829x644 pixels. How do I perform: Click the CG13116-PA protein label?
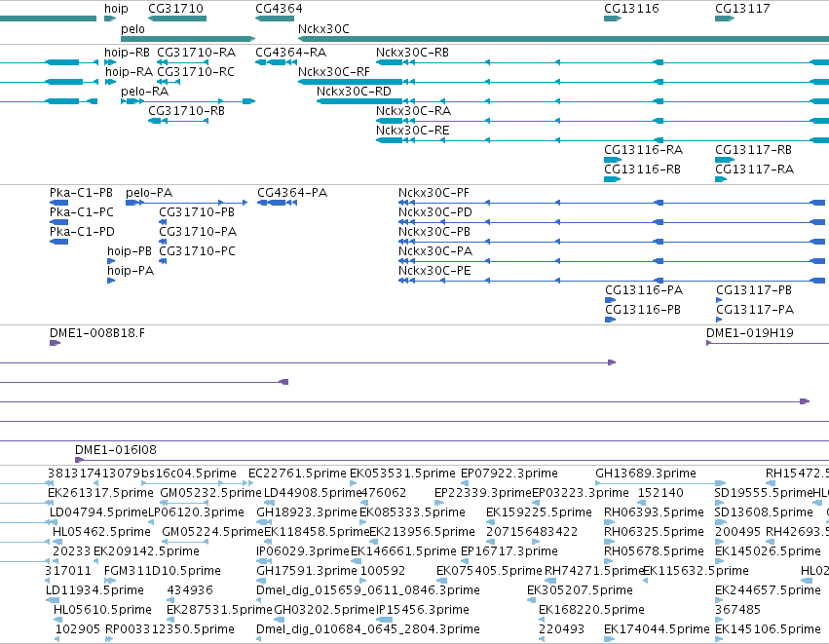[x=644, y=290]
